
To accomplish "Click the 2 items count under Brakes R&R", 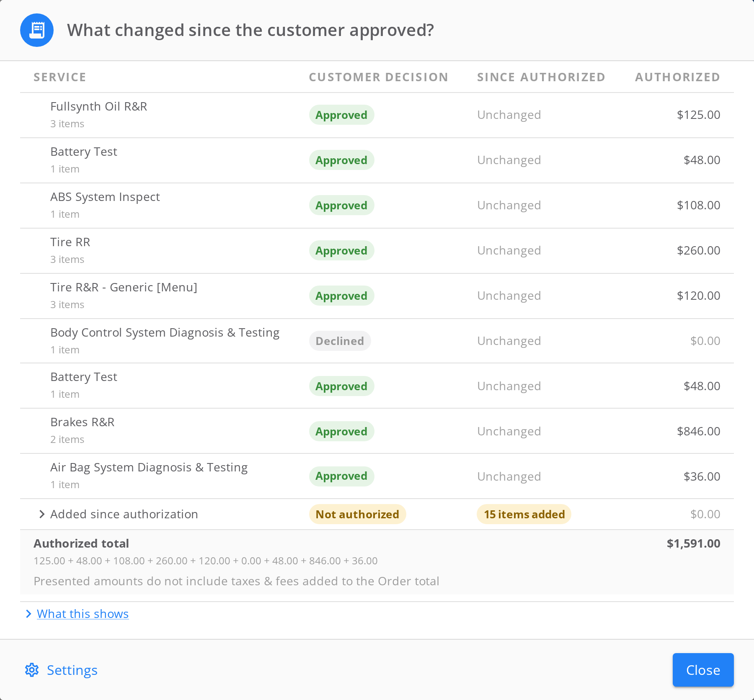I will 67,440.
